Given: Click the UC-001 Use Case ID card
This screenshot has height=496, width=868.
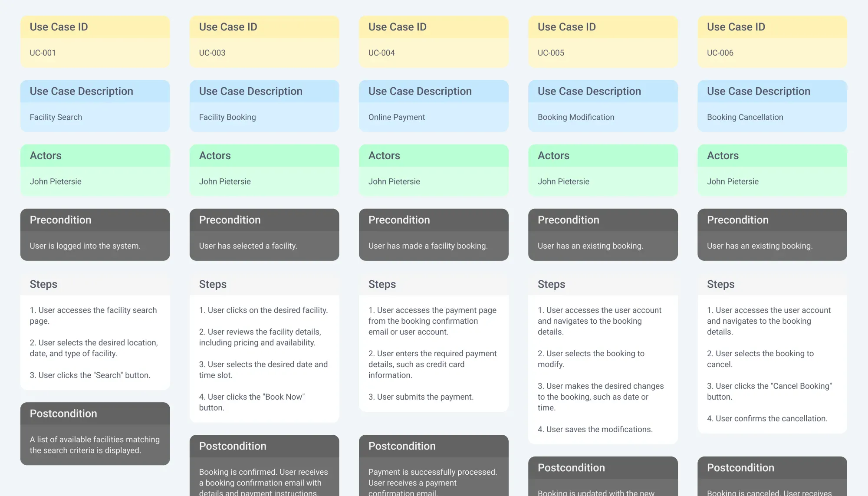Looking at the screenshot, I should click(x=95, y=42).
